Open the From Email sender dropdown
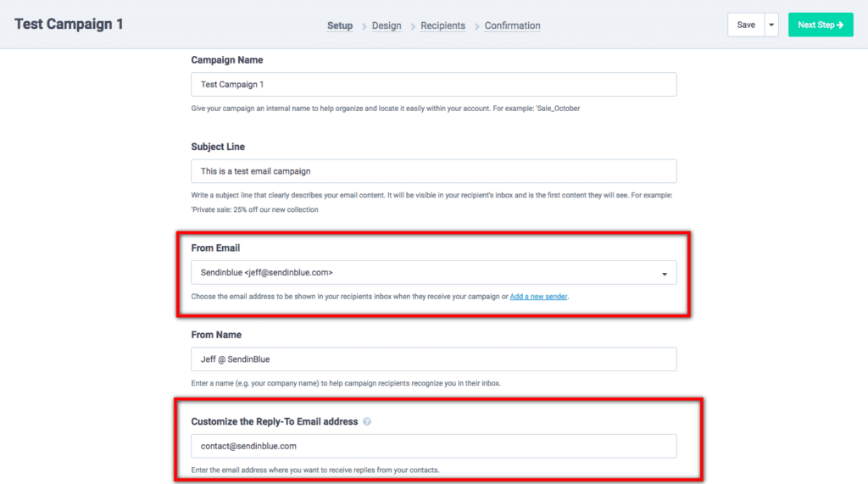This screenshot has height=484, width=868. click(x=433, y=273)
